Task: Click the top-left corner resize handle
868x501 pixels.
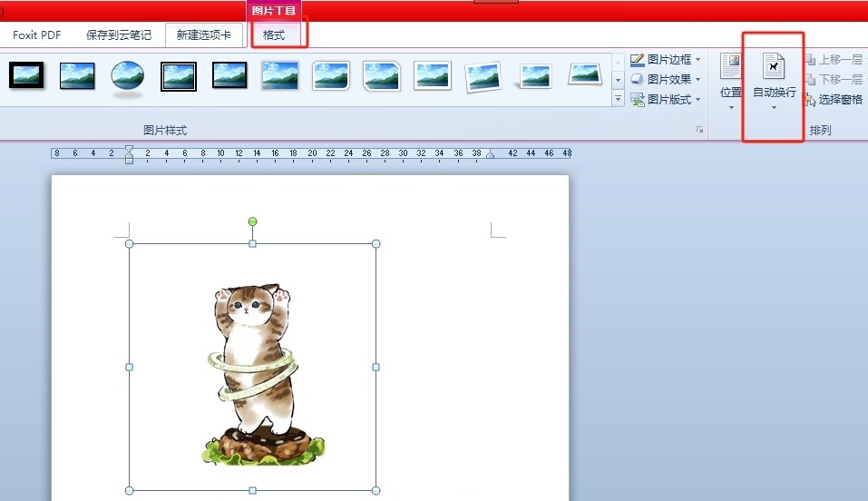Action: [x=129, y=244]
